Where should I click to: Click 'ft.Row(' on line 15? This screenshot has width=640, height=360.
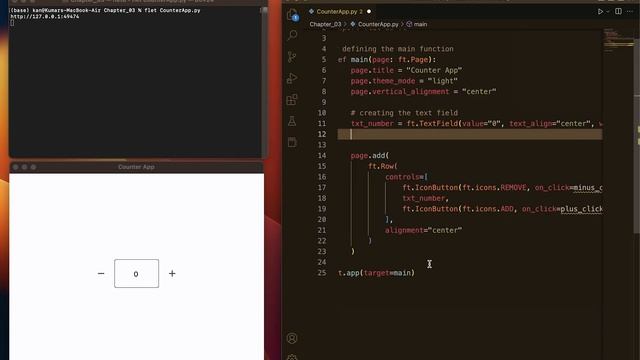coord(382,166)
